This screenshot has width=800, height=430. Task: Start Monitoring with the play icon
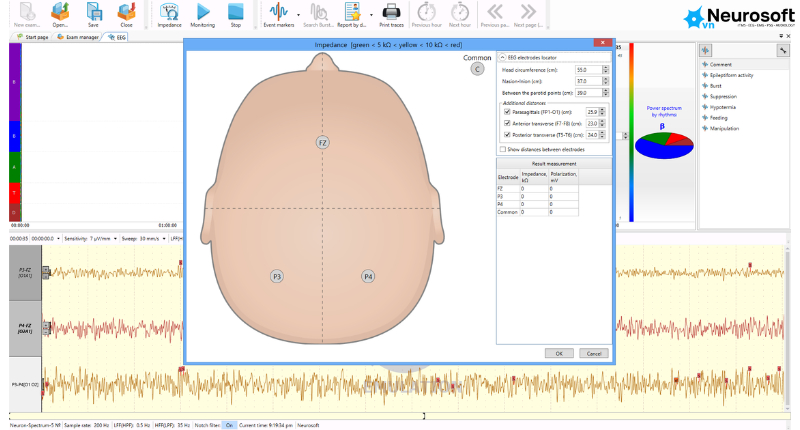pos(203,14)
